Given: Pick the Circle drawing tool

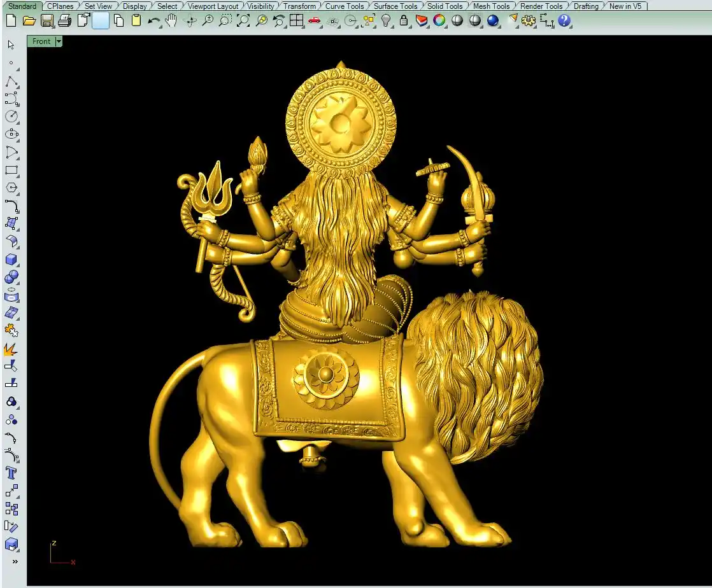Looking at the screenshot, I should coord(11,116).
